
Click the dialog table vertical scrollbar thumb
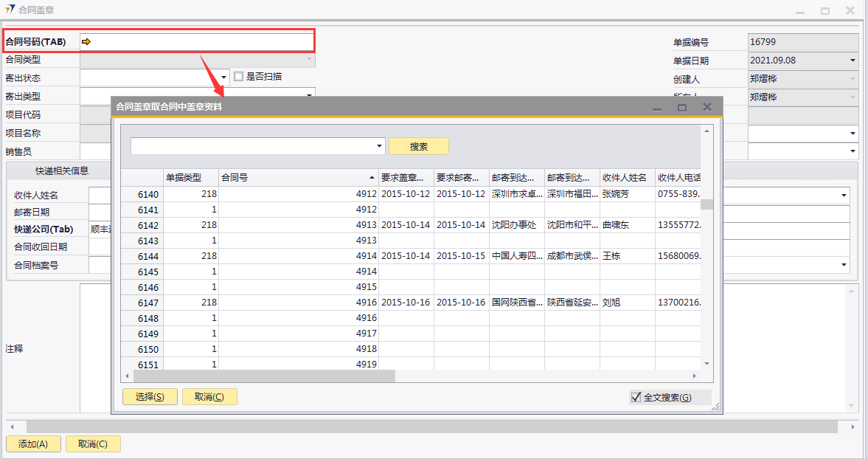point(706,204)
